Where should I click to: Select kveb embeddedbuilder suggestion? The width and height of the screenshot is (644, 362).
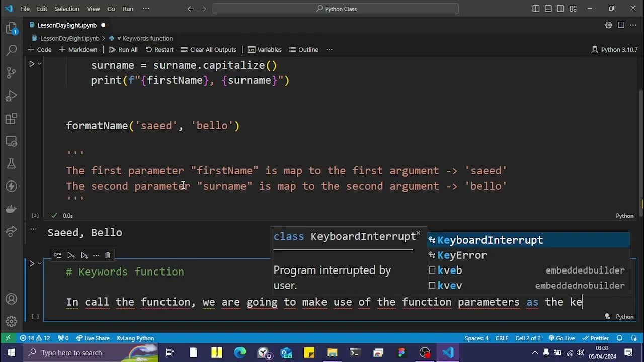[528, 270]
